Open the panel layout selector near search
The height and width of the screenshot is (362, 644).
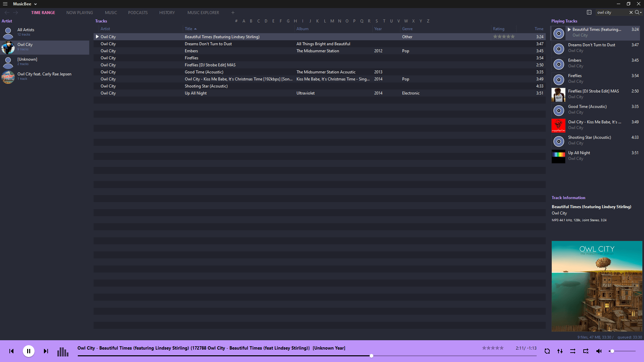(589, 12)
